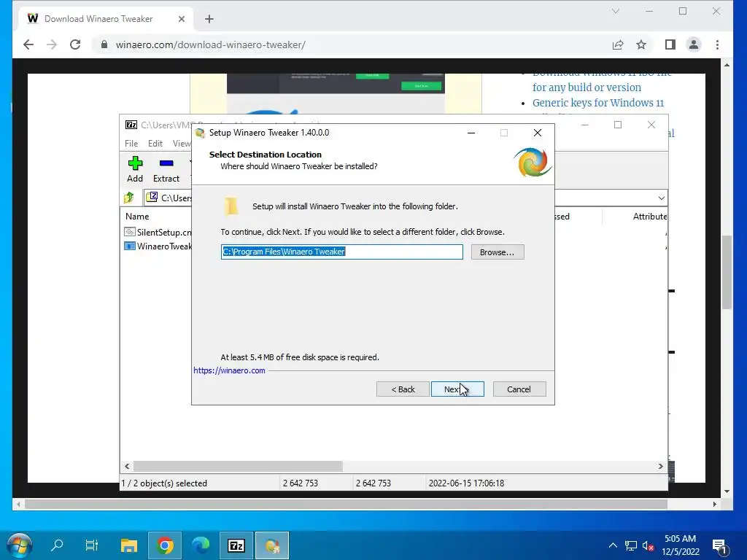Open taskbar search magnifier

point(57,545)
